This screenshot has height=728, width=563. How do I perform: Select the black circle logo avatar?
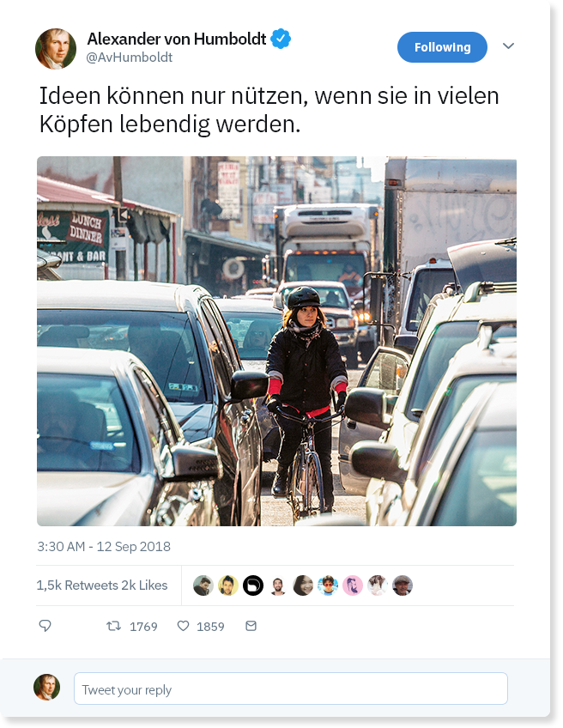(x=253, y=585)
